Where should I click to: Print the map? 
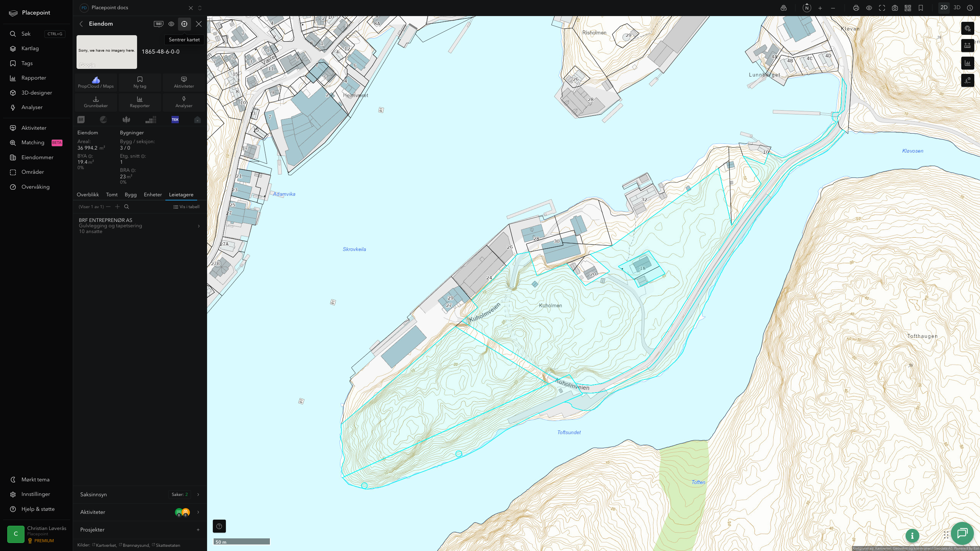pyautogui.click(x=856, y=8)
